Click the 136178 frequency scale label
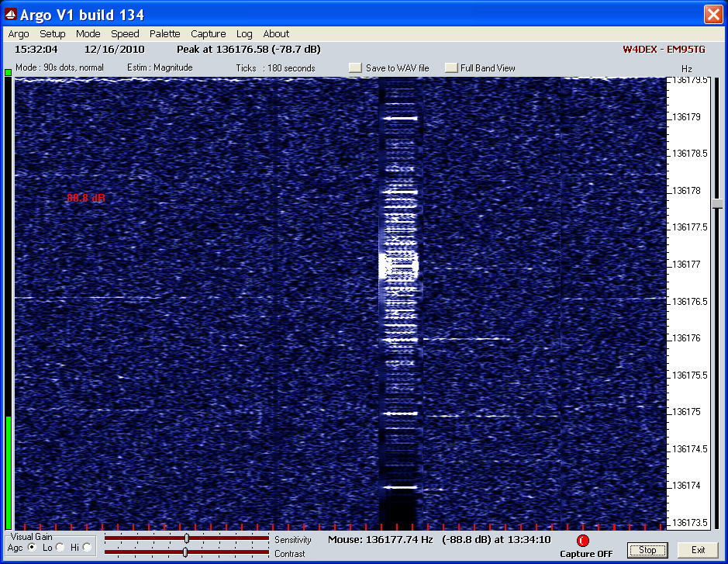Image resolution: width=728 pixels, height=564 pixels. [x=686, y=191]
